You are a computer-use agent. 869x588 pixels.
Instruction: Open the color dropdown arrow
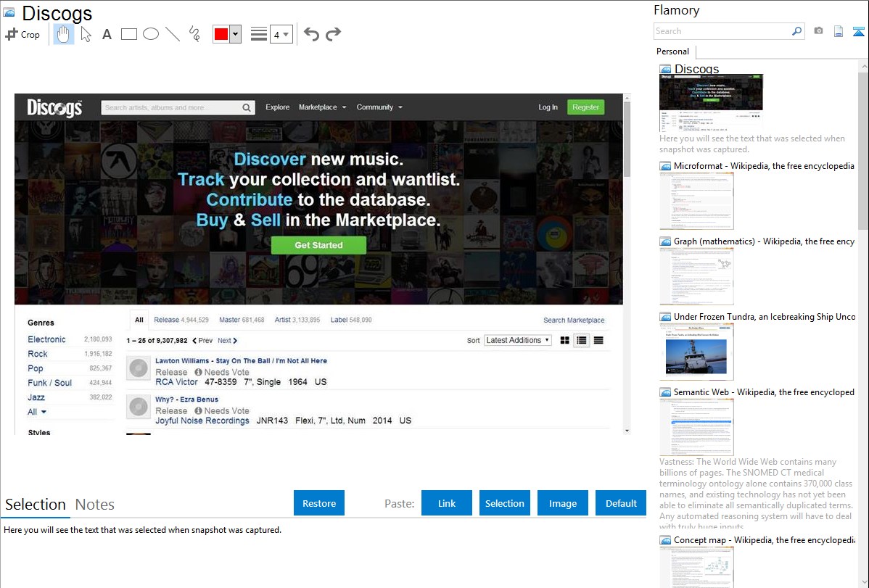pos(236,34)
